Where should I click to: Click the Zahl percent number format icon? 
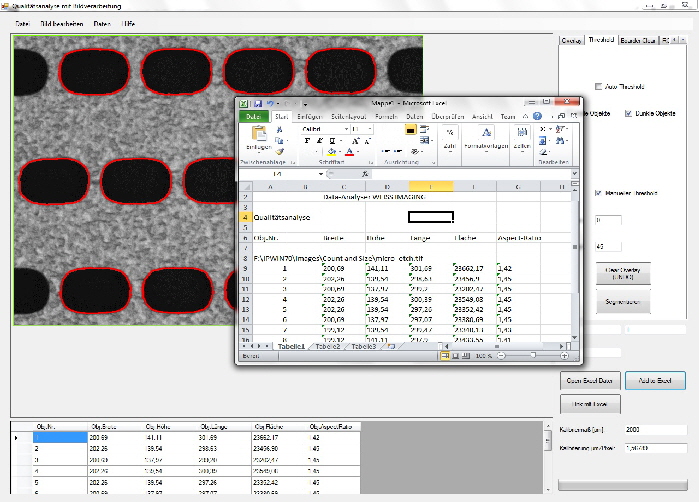[450, 133]
